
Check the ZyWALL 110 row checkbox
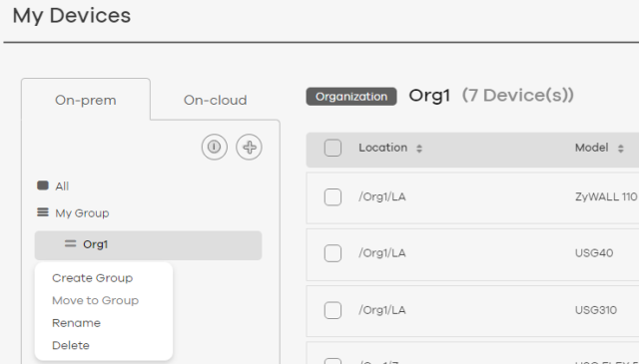(x=332, y=197)
